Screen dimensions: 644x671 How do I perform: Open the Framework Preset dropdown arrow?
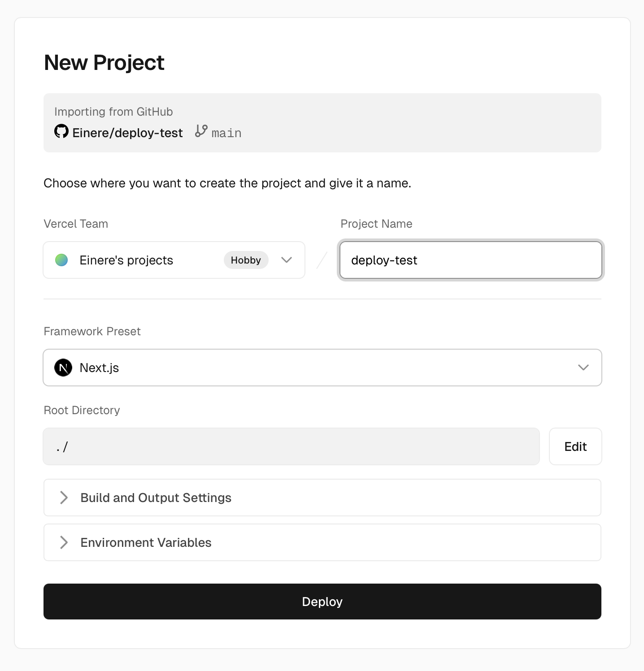(x=583, y=368)
